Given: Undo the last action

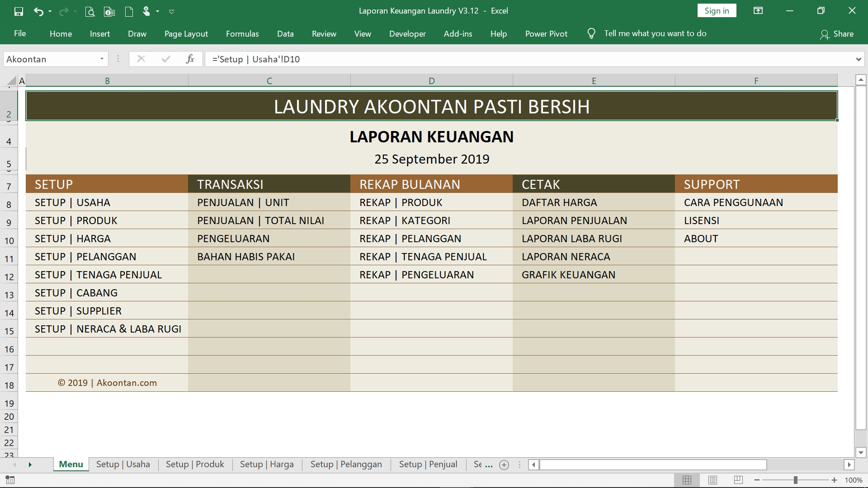Looking at the screenshot, I should click(x=38, y=11).
